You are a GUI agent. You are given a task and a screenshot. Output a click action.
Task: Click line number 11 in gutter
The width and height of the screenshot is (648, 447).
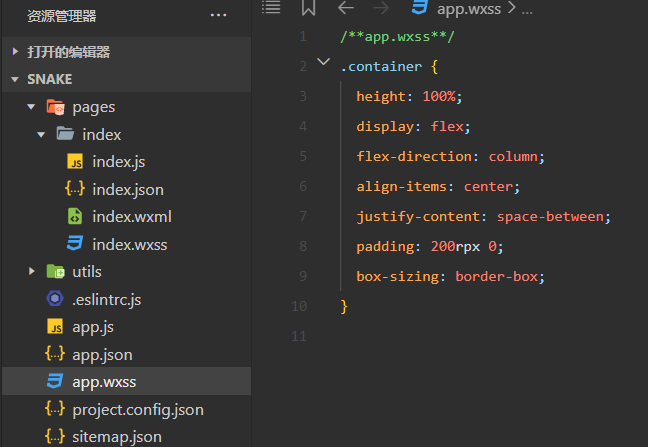tap(299, 336)
